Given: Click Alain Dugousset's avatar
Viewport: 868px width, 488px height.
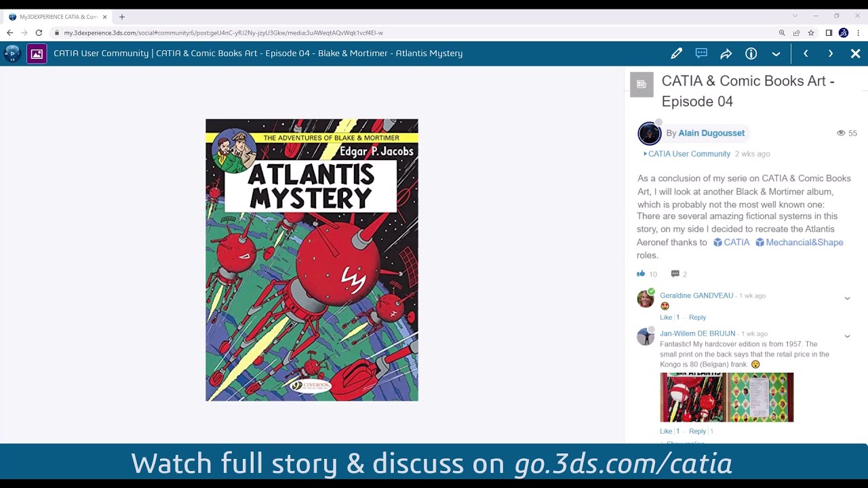Looking at the screenshot, I should pyautogui.click(x=649, y=134).
